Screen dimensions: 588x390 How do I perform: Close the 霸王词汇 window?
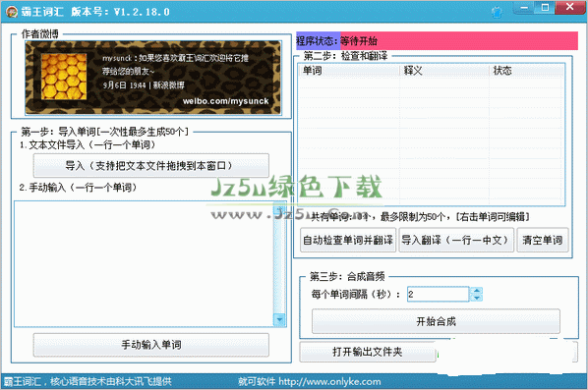(570, 7)
